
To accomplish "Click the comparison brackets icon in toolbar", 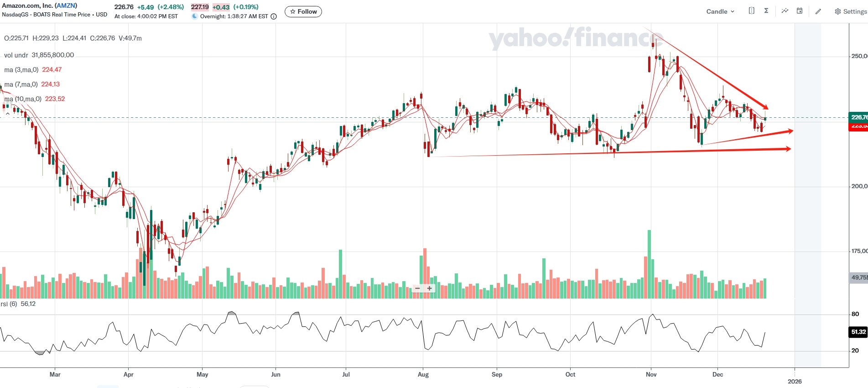I will [x=751, y=11].
